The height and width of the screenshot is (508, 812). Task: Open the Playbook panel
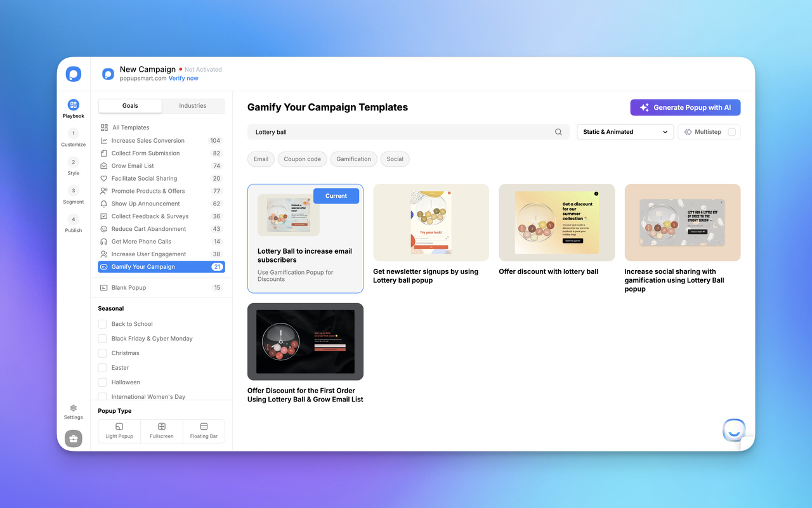pos(73,107)
